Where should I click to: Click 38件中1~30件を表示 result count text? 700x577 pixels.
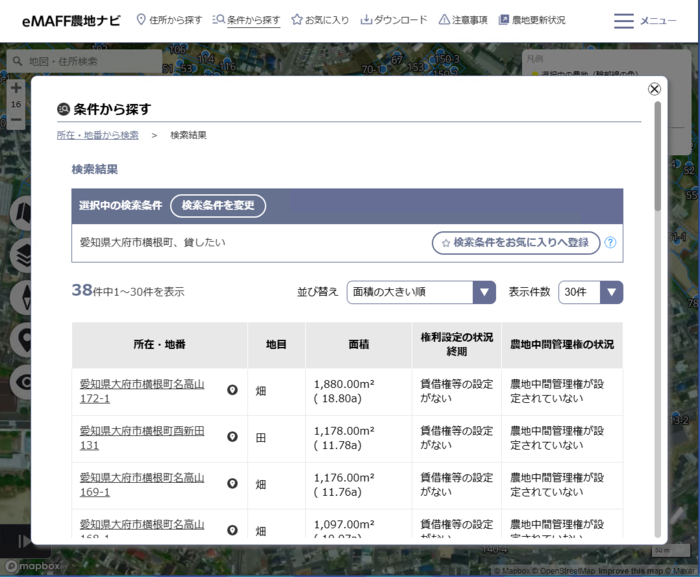pyautogui.click(x=128, y=291)
